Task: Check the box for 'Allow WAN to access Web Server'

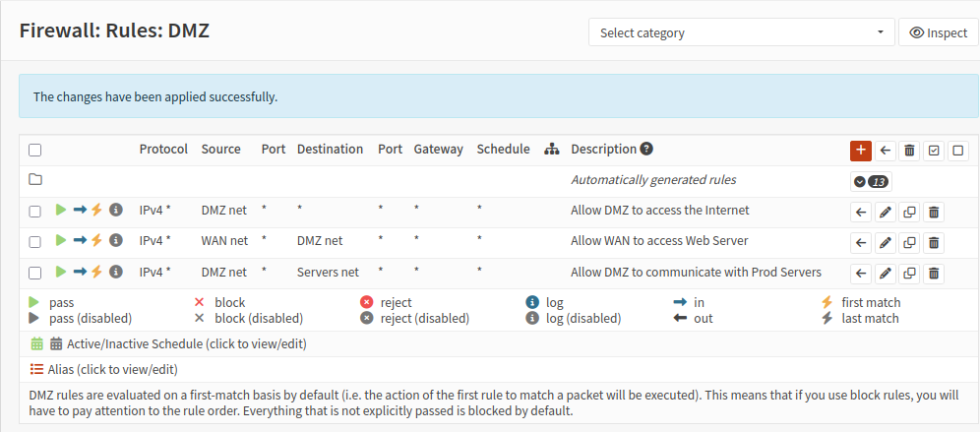Action: (35, 241)
